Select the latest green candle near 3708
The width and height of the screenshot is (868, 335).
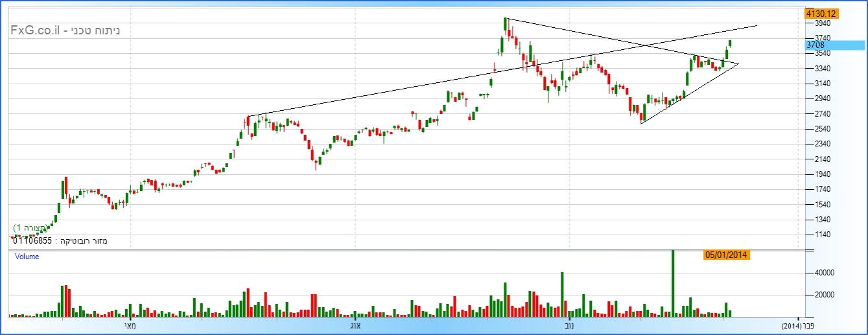click(x=730, y=43)
